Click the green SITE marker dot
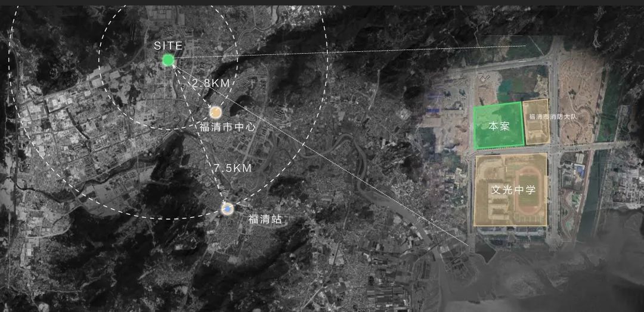This screenshot has height=312, width=644. [x=168, y=60]
